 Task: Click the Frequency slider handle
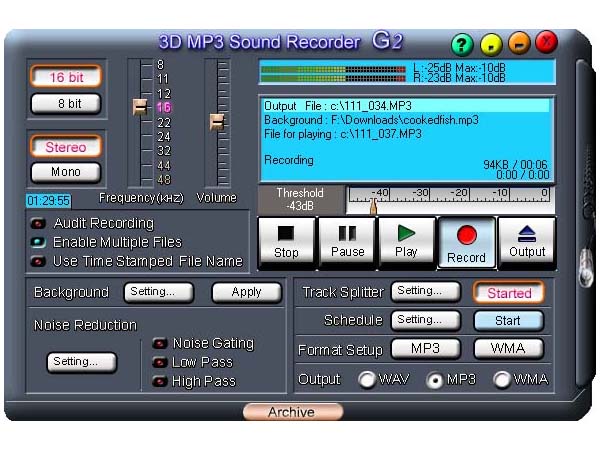pos(140,107)
